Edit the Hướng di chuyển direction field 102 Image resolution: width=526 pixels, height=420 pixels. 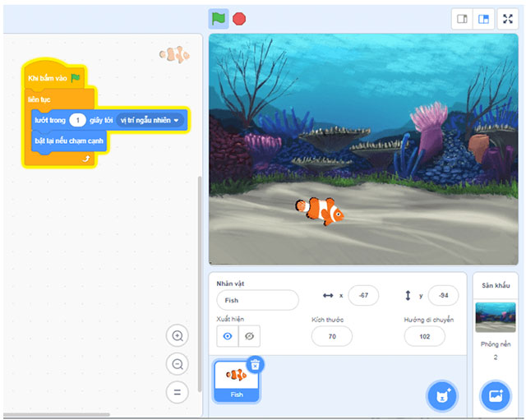[x=425, y=336]
